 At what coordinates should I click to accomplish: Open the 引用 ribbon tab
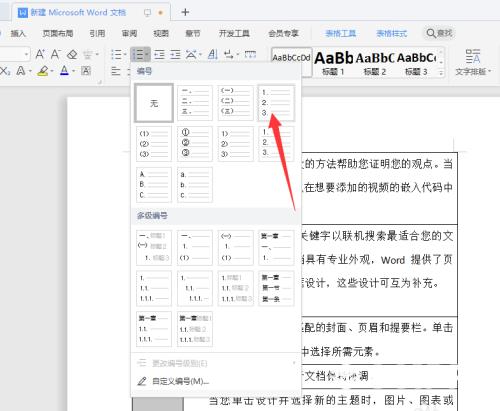(x=97, y=33)
